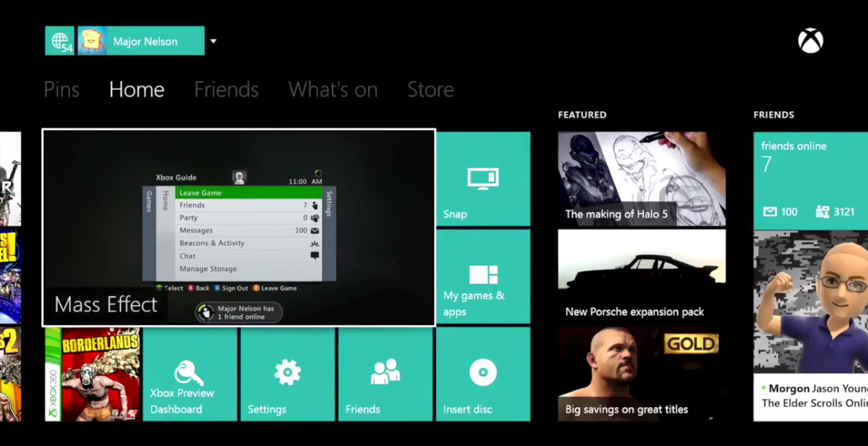Select Messages row in Xbox Guide
Viewport: 868px width, 446px height.
(249, 231)
